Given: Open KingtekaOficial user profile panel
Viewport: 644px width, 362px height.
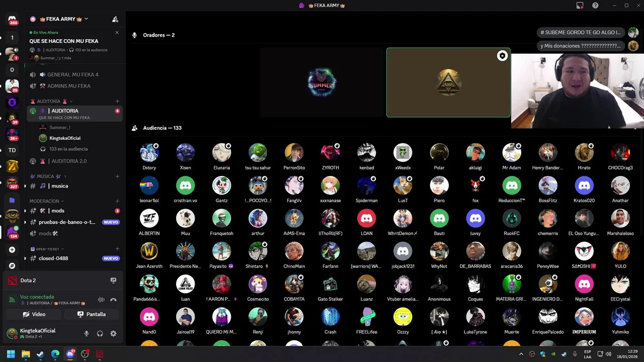Looking at the screenshot, I should click(38, 333).
